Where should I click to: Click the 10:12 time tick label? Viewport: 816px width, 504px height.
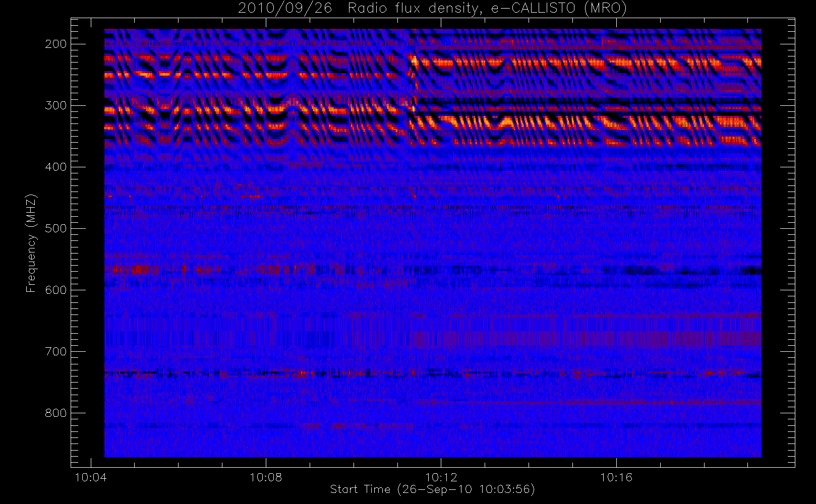pos(441,477)
